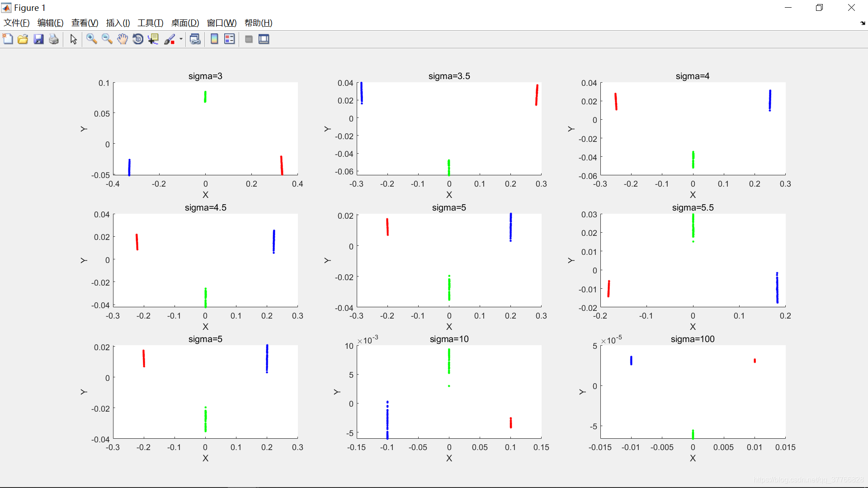Screen dimensions: 868x488
Task: Create a new figure with toolbar icon
Action: (8, 39)
